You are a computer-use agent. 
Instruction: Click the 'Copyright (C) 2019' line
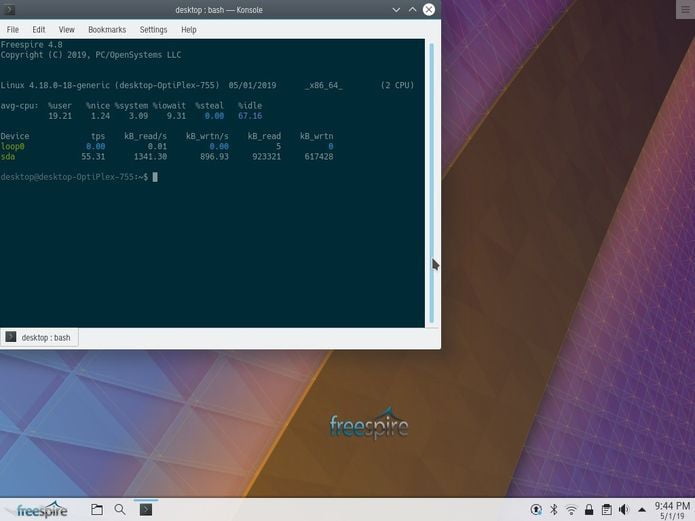click(91, 55)
